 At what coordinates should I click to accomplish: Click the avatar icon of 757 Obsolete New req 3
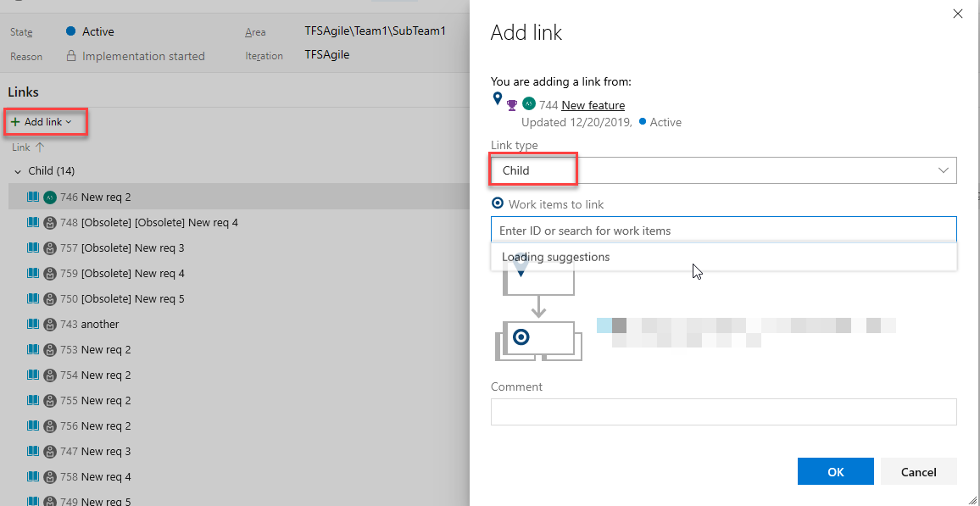click(50, 247)
